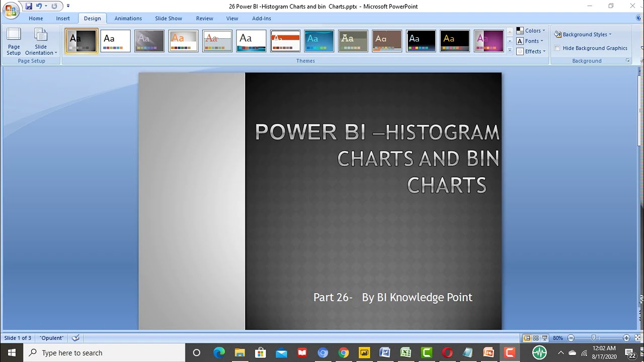Apply the theme with orange Aa letters
The image size is (644, 362).
click(x=184, y=41)
